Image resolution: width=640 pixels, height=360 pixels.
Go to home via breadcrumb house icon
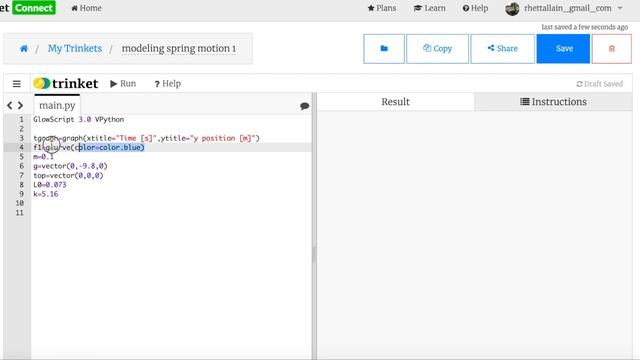click(24, 49)
